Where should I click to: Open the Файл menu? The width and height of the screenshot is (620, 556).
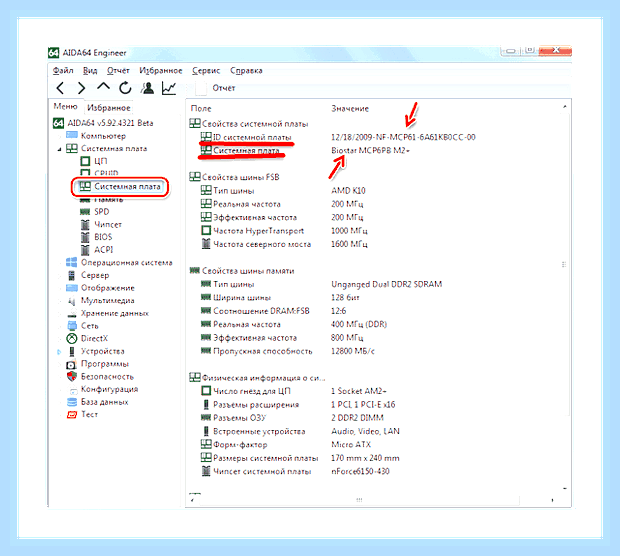point(63,70)
